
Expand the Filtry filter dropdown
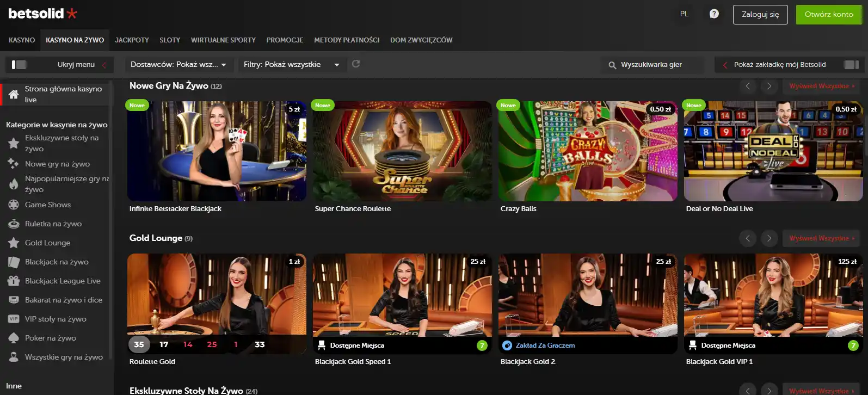[291, 65]
